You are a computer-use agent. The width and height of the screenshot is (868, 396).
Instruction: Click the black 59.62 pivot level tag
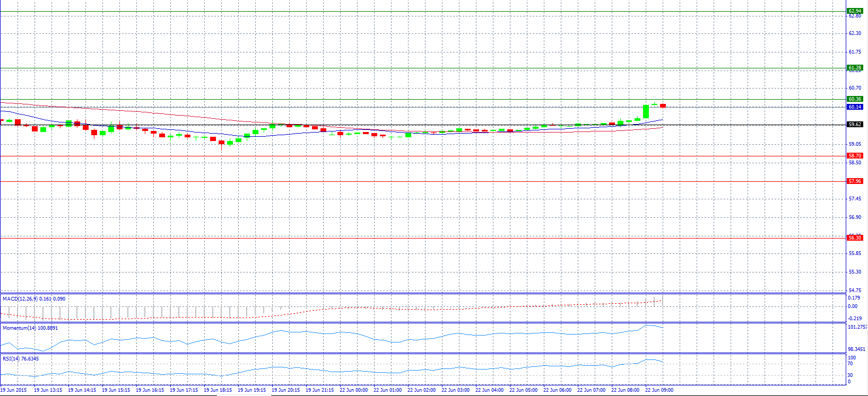point(855,125)
